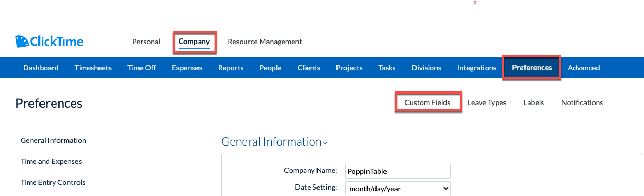This screenshot has height=196, width=644.
Task: Click the Preferences page heading
Action: point(49,103)
